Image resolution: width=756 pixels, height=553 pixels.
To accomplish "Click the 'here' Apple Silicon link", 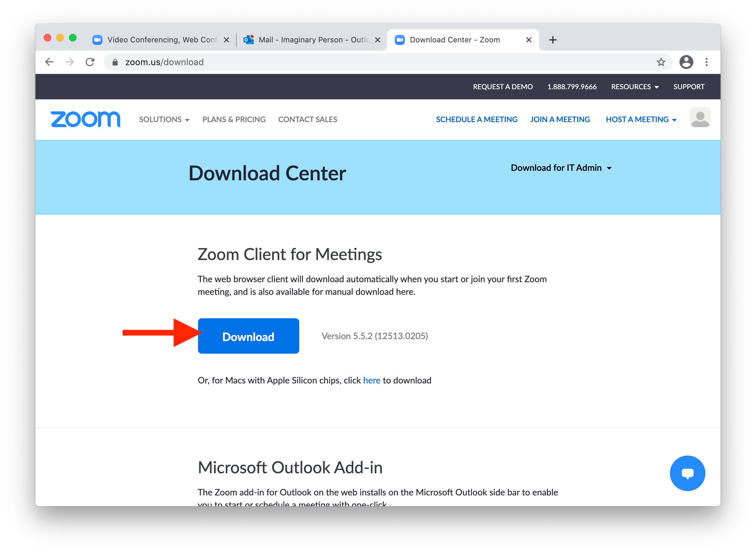I will point(371,380).
